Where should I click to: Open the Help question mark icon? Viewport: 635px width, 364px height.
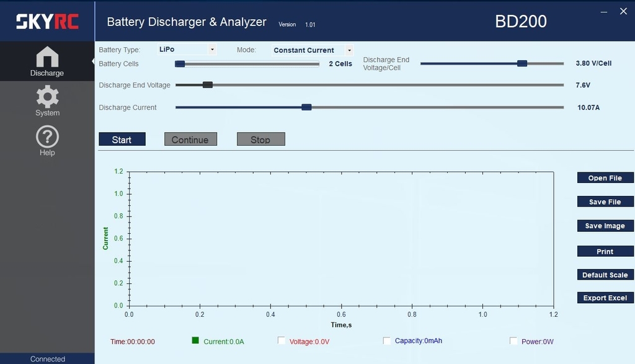pyautogui.click(x=47, y=137)
